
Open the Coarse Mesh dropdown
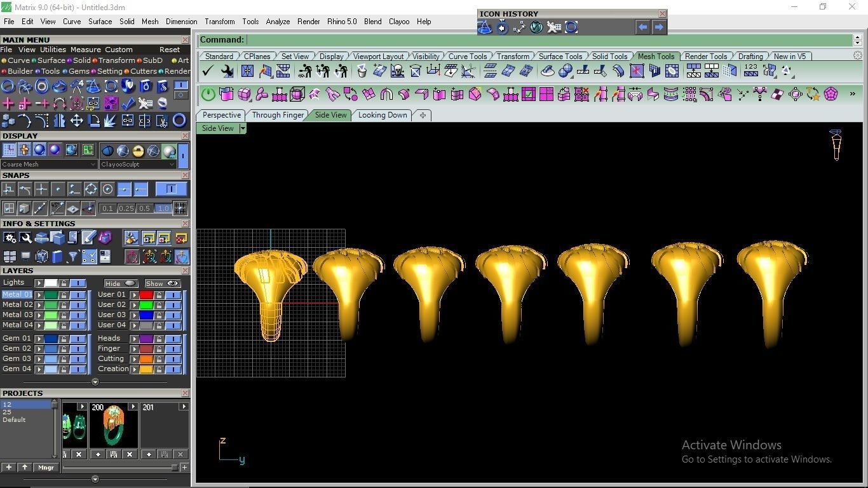point(49,164)
